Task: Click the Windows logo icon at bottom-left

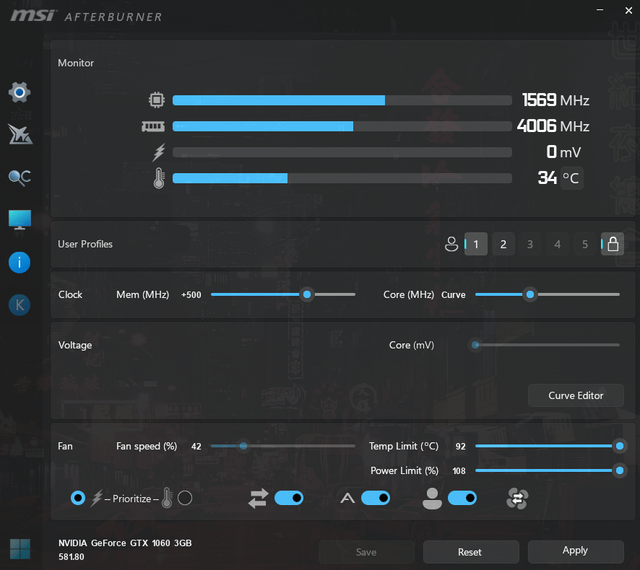Action: (x=19, y=548)
